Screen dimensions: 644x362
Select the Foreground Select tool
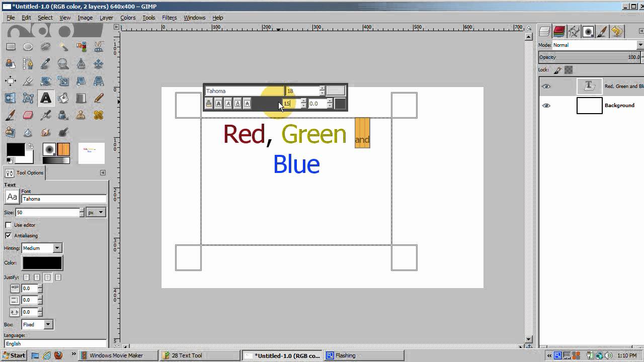click(11, 64)
